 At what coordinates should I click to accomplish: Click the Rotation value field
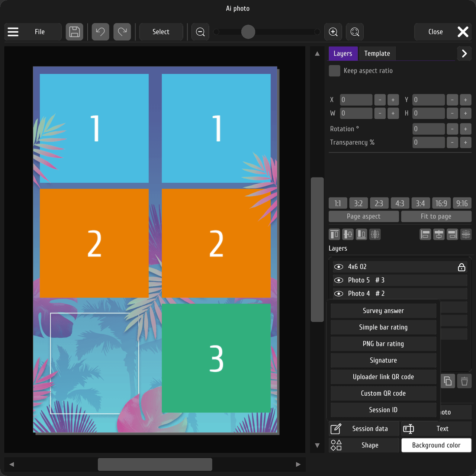coord(429,129)
